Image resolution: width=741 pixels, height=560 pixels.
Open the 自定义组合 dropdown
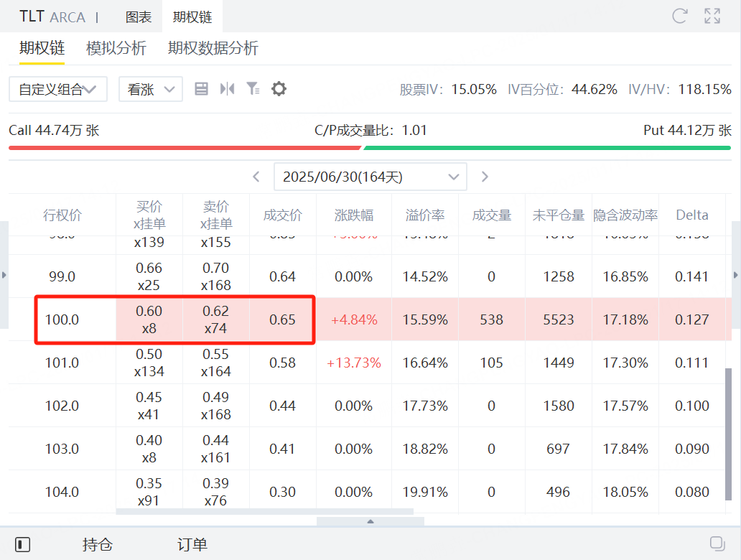pyautogui.click(x=58, y=89)
